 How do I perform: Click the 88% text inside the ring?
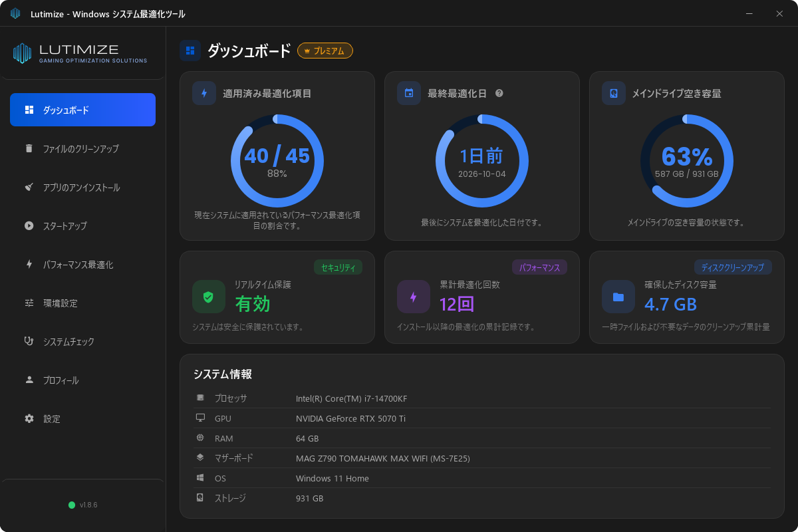point(277,174)
